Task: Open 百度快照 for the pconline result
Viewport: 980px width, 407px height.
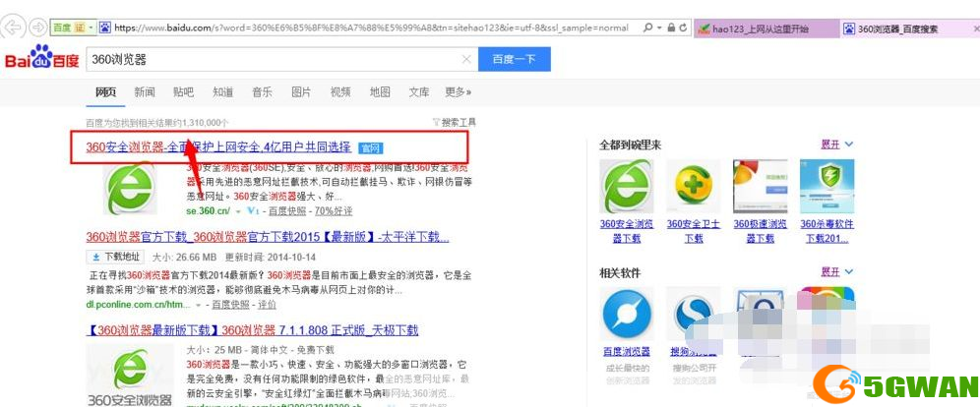Action: point(231,305)
